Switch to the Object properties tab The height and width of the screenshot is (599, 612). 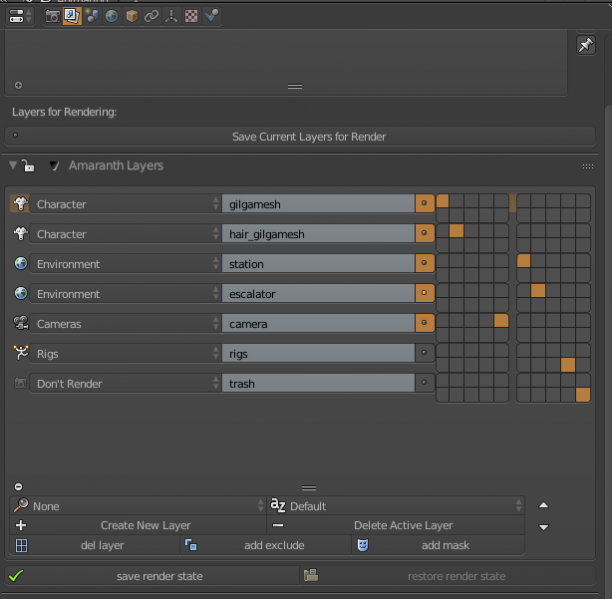pos(132,16)
